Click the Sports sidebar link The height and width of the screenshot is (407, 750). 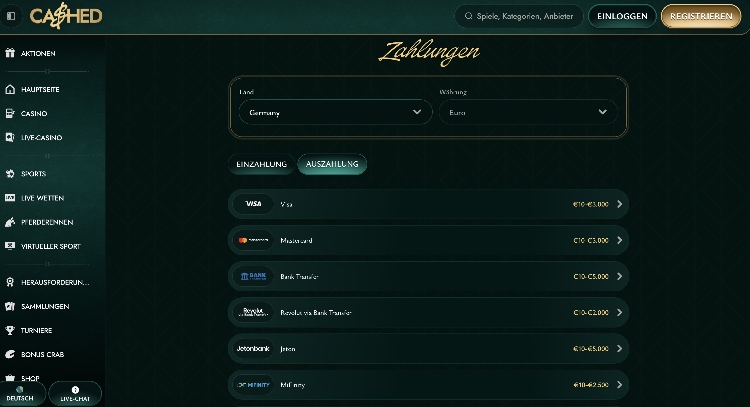pyautogui.click(x=33, y=174)
